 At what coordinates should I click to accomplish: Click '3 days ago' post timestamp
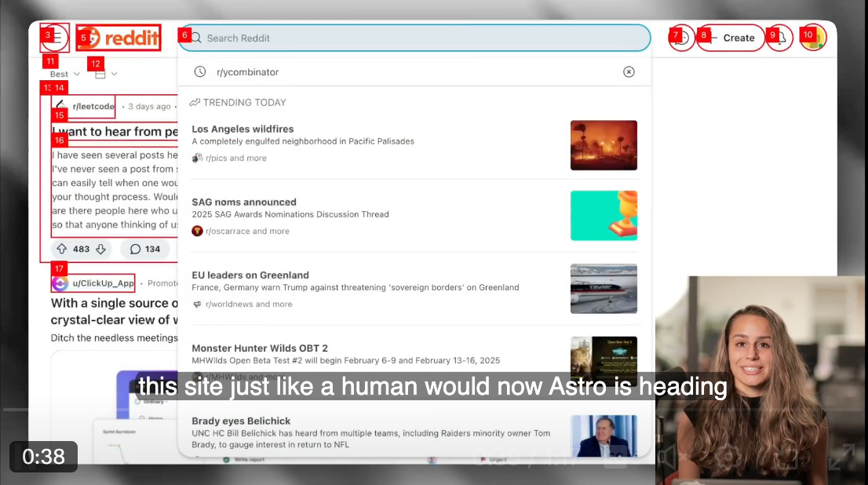(149, 106)
